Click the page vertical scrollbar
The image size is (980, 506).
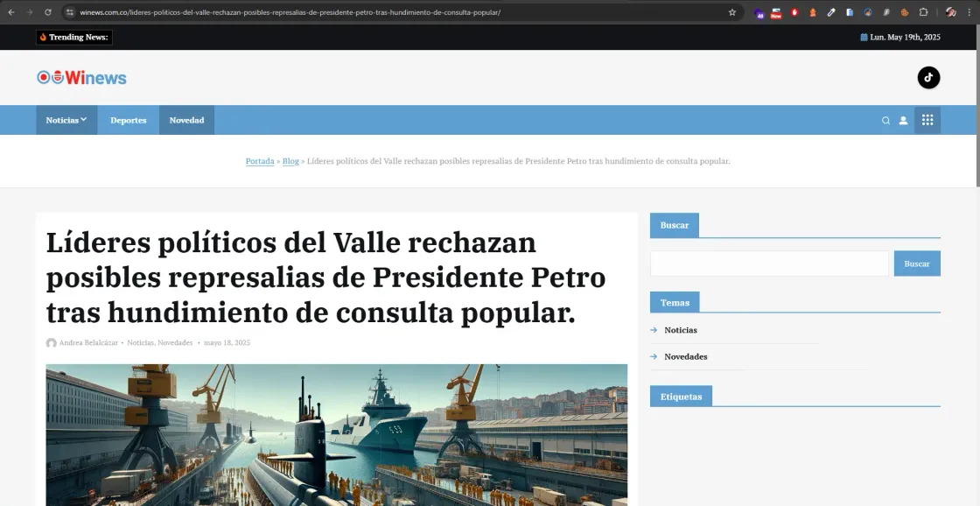[978, 106]
